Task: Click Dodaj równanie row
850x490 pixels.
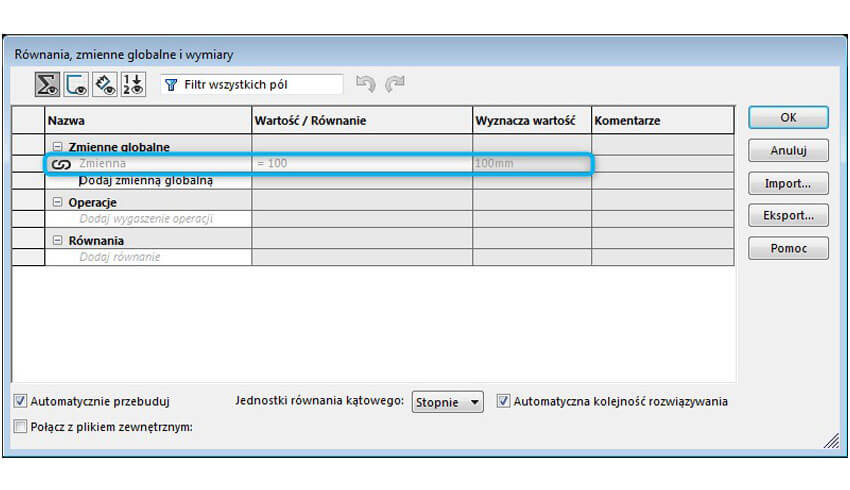Action: tap(149, 257)
